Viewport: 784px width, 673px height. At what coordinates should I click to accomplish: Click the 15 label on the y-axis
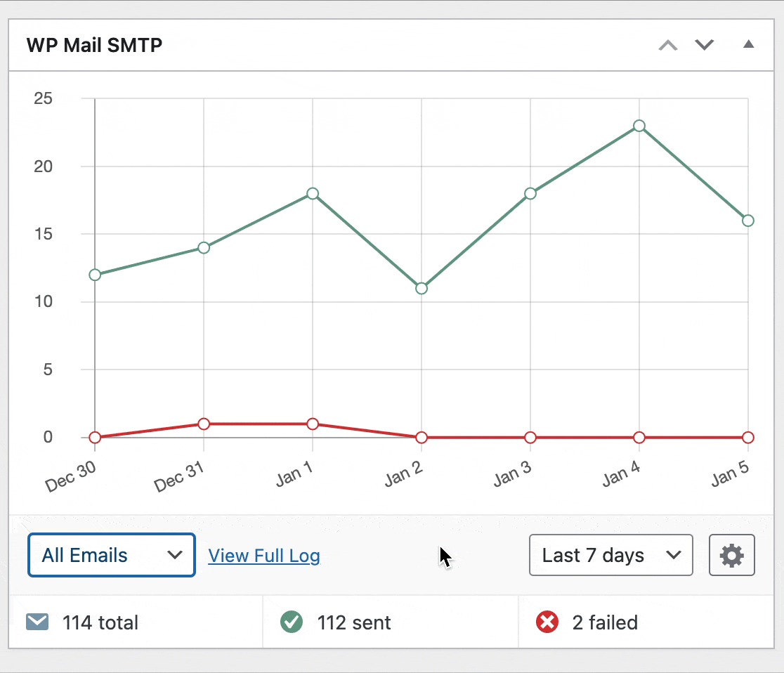coord(43,234)
